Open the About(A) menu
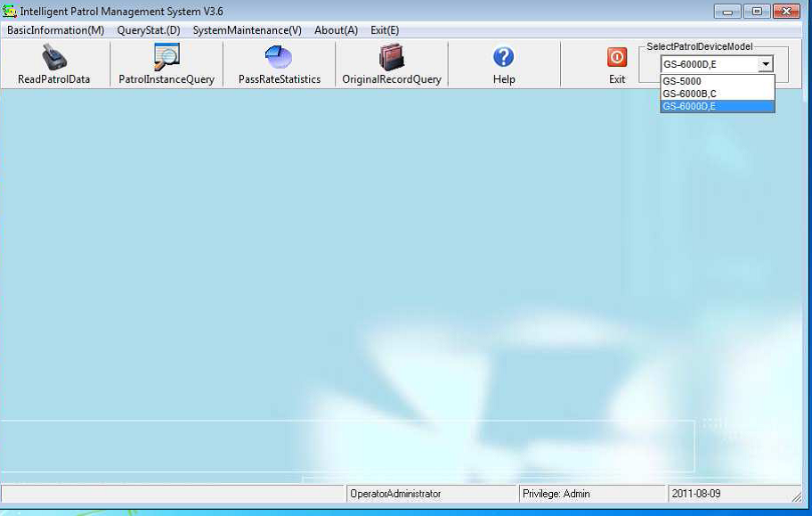The width and height of the screenshot is (812, 516). 336,30
